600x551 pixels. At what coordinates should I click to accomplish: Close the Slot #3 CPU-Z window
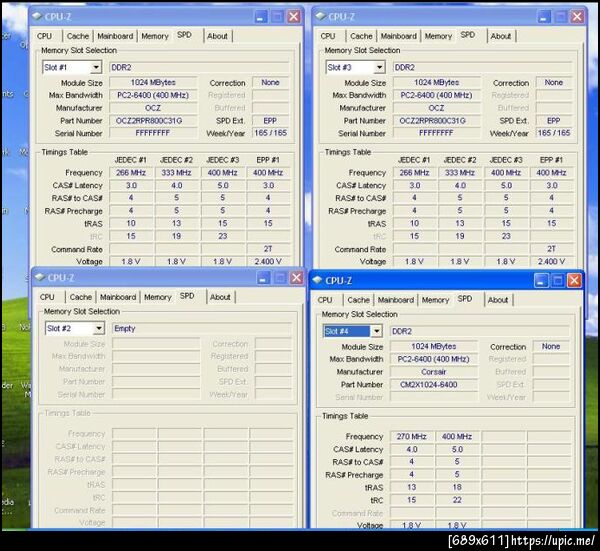click(577, 16)
